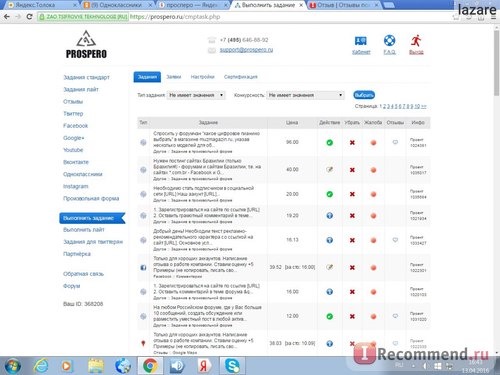Open the Кабинет account icon
This screenshot has width=500, height=375.
(x=361, y=41)
